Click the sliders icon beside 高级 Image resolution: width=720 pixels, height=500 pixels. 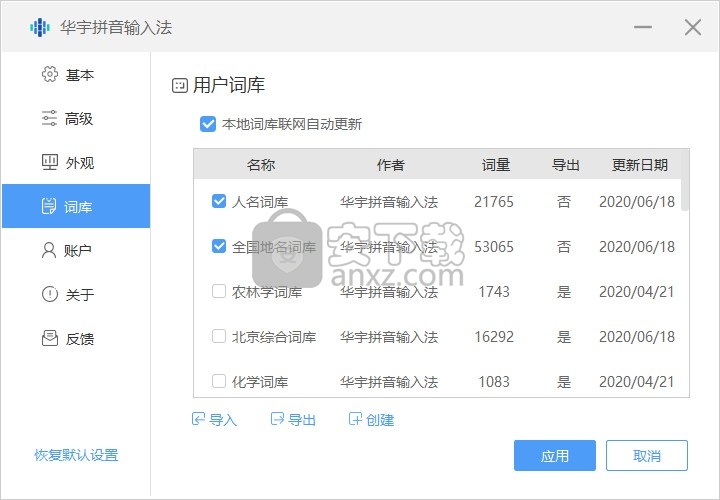49,119
